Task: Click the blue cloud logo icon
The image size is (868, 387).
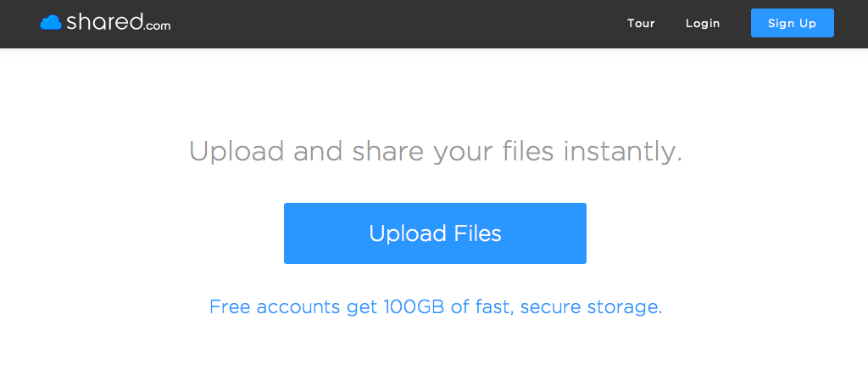Action: click(x=51, y=23)
